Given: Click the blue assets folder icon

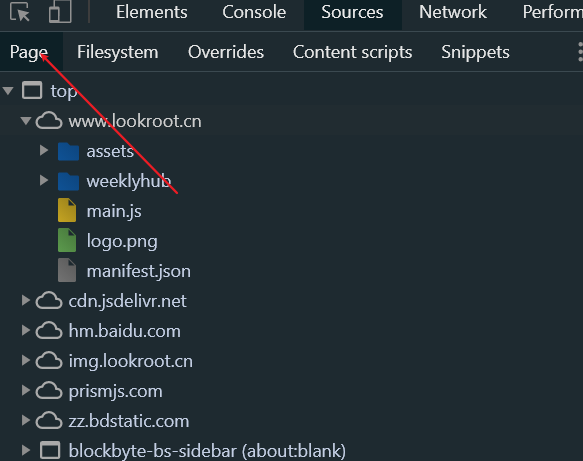Looking at the screenshot, I should click(x=68, y=151).
